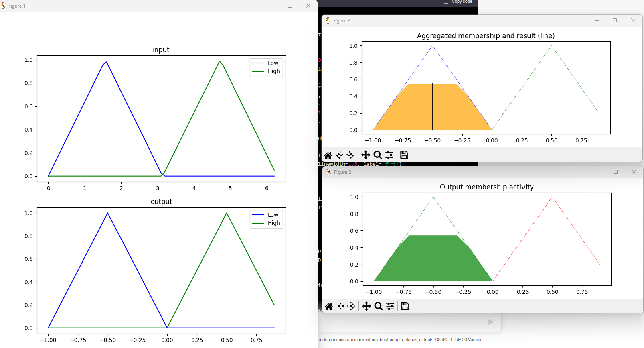Minimize the Figure 2 window
This screenshot has width=644, height=348.
coord(597,172)
